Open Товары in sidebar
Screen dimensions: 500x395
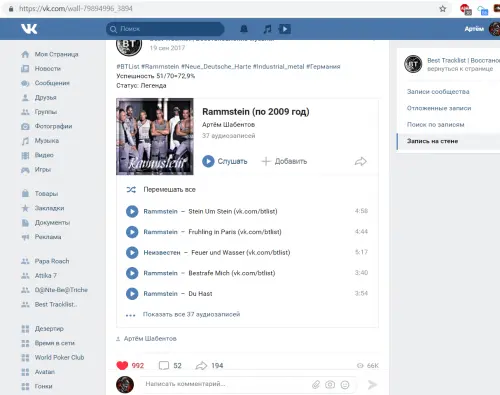40,193
